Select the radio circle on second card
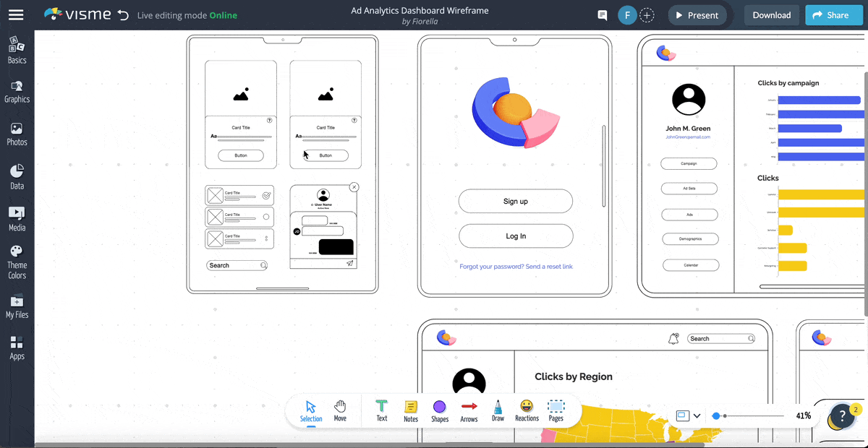 266,217
